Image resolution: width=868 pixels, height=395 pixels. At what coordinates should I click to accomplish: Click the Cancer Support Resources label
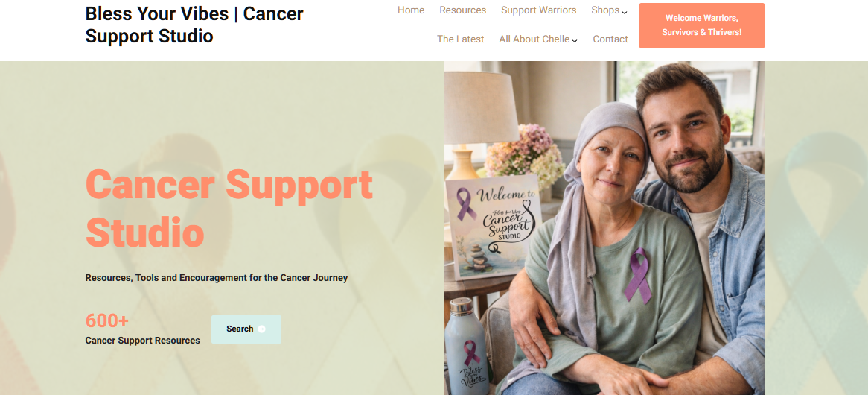click(x=143, y=340)
